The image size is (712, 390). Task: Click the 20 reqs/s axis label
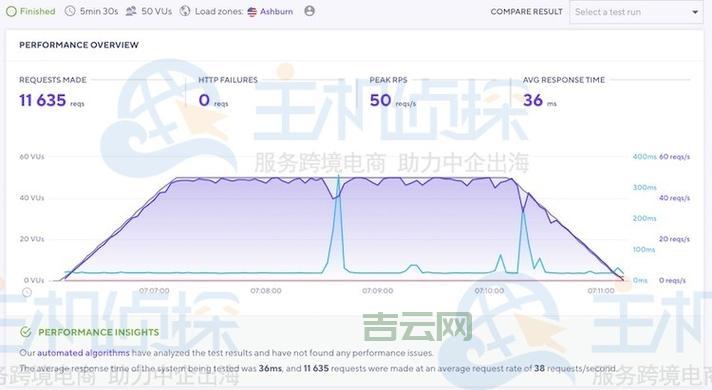point(674,239)
